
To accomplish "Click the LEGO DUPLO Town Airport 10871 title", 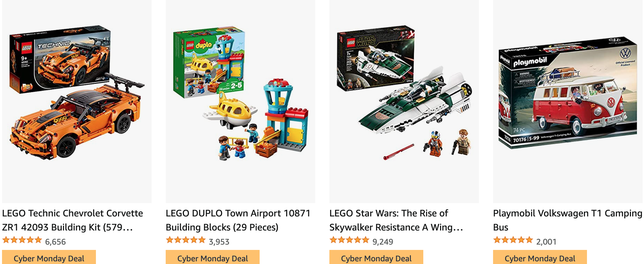I will pyautogui.click(x=238, y=220).
